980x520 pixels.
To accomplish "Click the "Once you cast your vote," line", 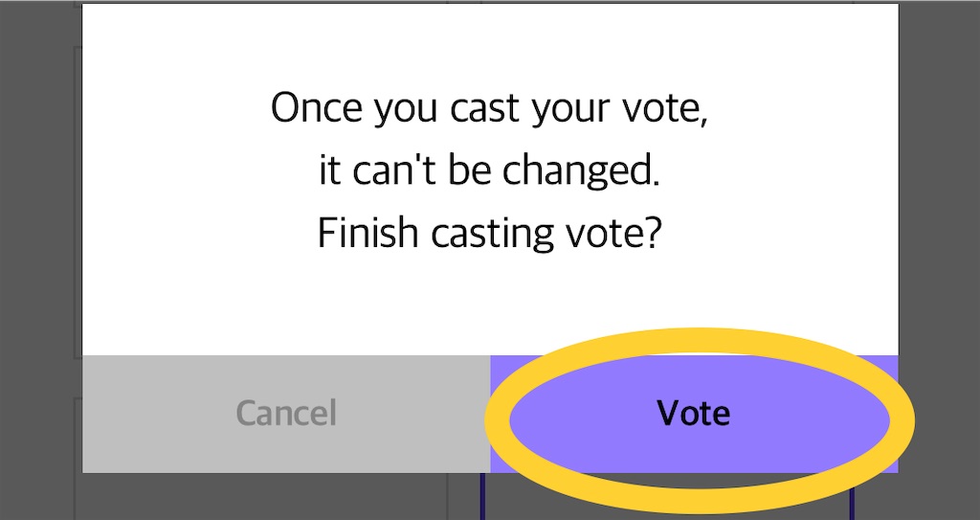I will point(490,108).
